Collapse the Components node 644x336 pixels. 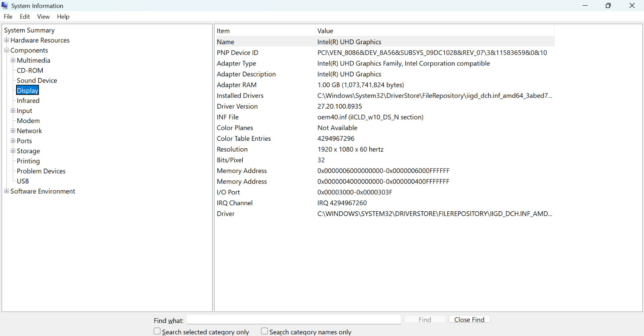[6, 50]
